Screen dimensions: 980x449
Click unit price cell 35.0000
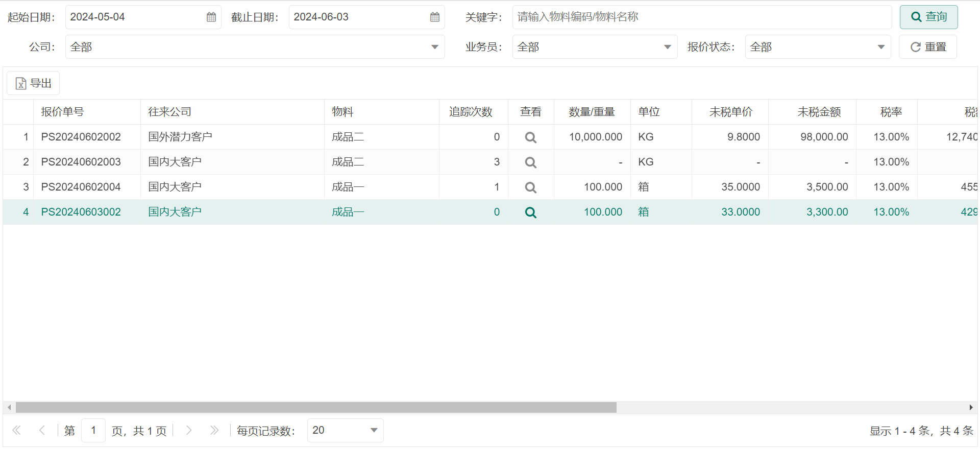pyautogui.click(x=741, y=187)
